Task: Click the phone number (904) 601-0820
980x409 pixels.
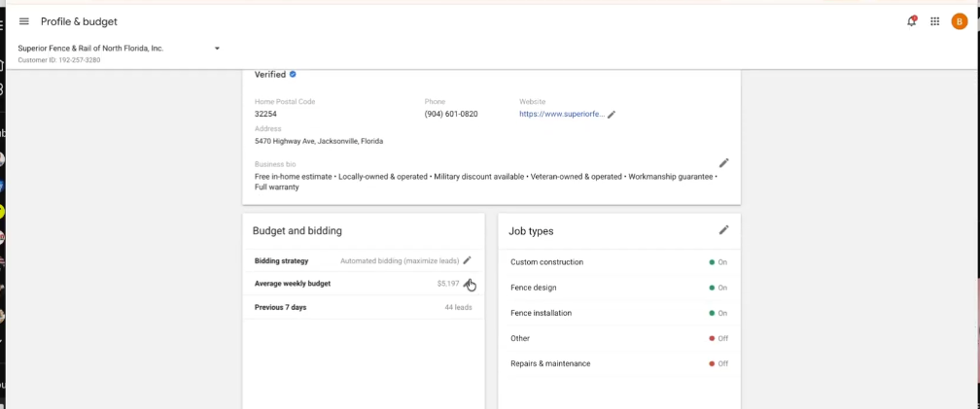Action: tap(451, 115)
